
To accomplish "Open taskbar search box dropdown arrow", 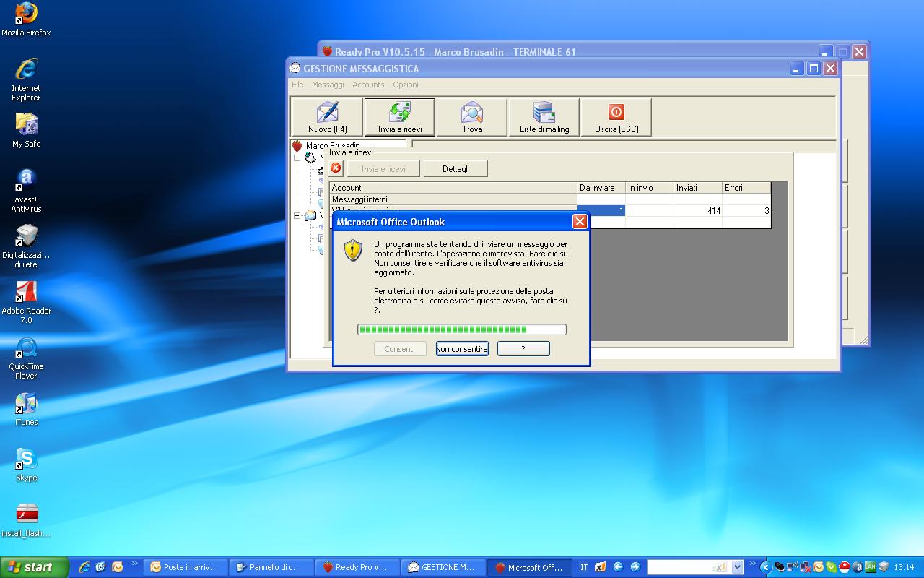I will [x=737, y=567].
